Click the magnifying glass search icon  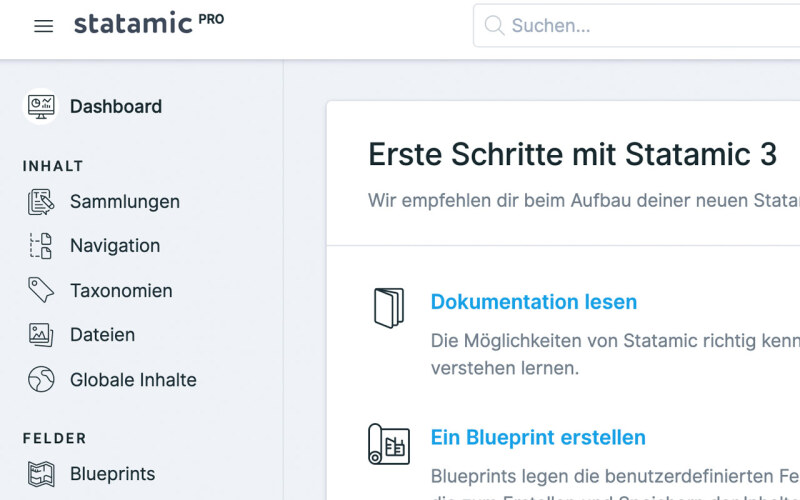(494, 25)
